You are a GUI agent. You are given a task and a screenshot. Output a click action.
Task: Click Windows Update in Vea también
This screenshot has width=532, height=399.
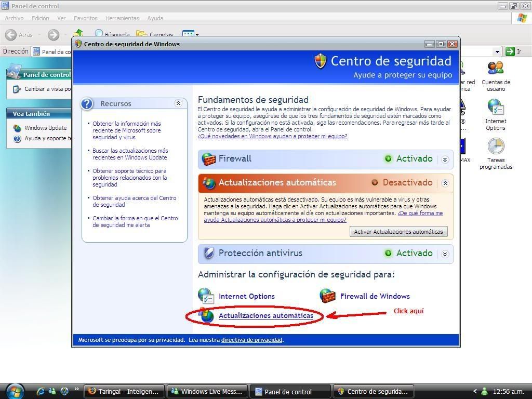pos(46,128)
